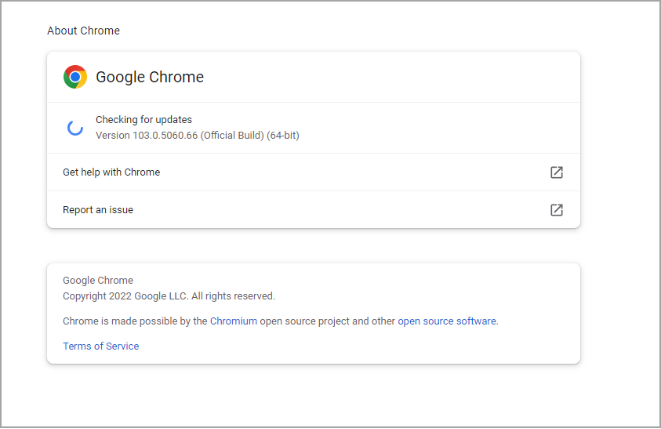Click the Copyright 2022 Google LLC text
Image resolution: width=661 pixels, height=429 pixels.
[x=124, y=296]
